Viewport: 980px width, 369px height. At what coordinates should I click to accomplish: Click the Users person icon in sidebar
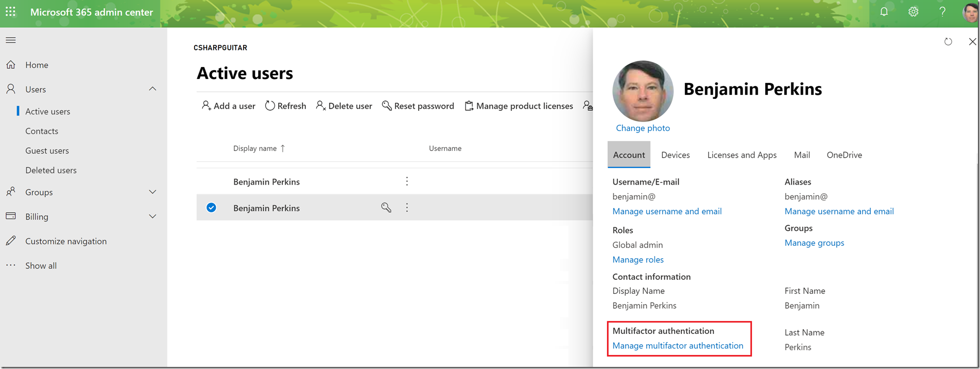[x=11, y=89]
